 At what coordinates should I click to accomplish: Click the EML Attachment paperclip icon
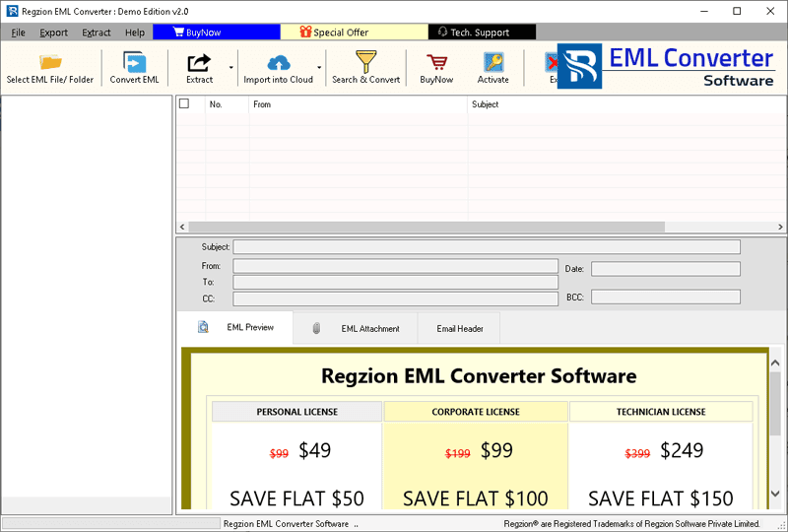point(316,328)
